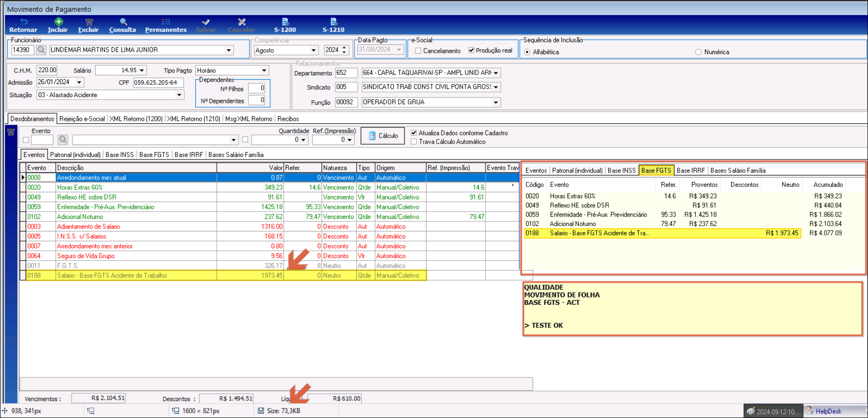Click the Cálculo button

[383, 136]
